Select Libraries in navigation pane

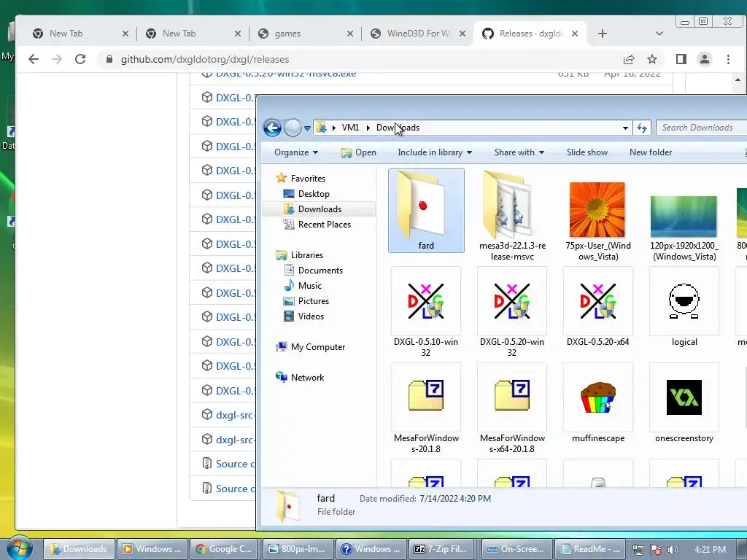pyautogui.click(x=299, y=255)
